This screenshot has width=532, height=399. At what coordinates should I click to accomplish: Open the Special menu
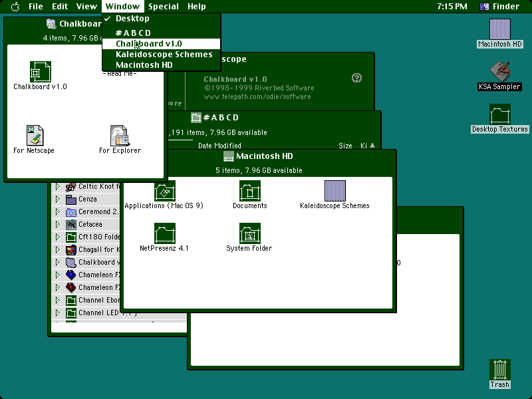click(x=164, y=7)
